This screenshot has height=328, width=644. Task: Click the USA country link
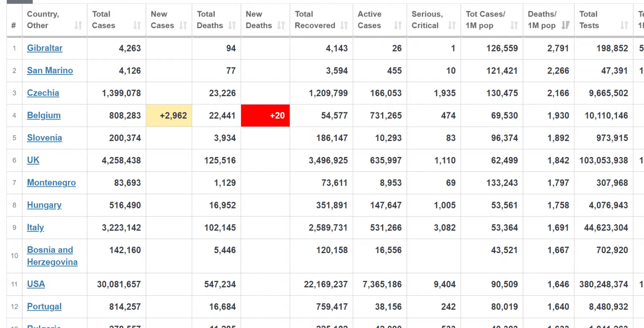click(x=36, y=284)
